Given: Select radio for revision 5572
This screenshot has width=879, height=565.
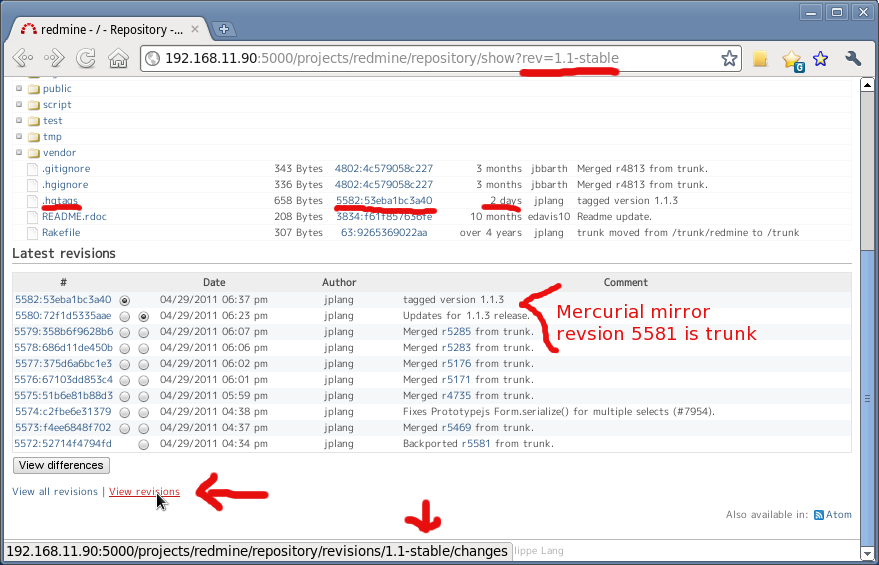Looking at the screenshot, I should [x=144, y=444].
